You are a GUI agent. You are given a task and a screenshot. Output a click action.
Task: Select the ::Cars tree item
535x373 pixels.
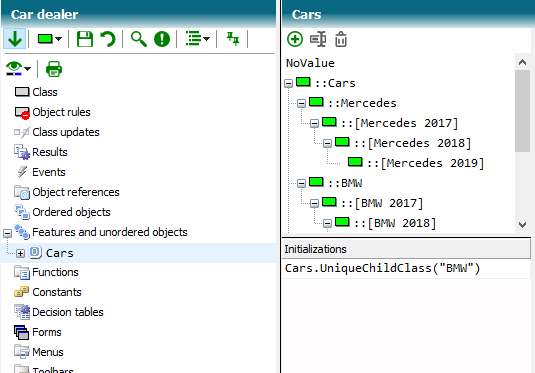[x=335, y=83]
